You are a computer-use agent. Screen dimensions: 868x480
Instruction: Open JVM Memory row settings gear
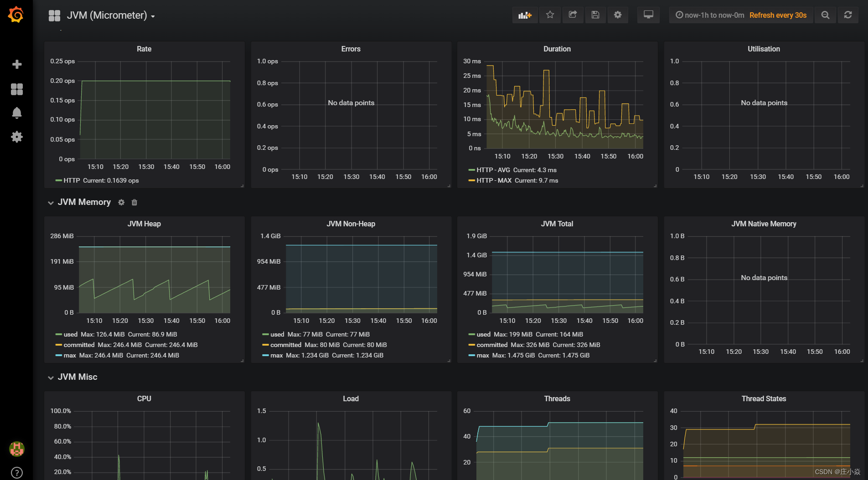coord(121,202)
